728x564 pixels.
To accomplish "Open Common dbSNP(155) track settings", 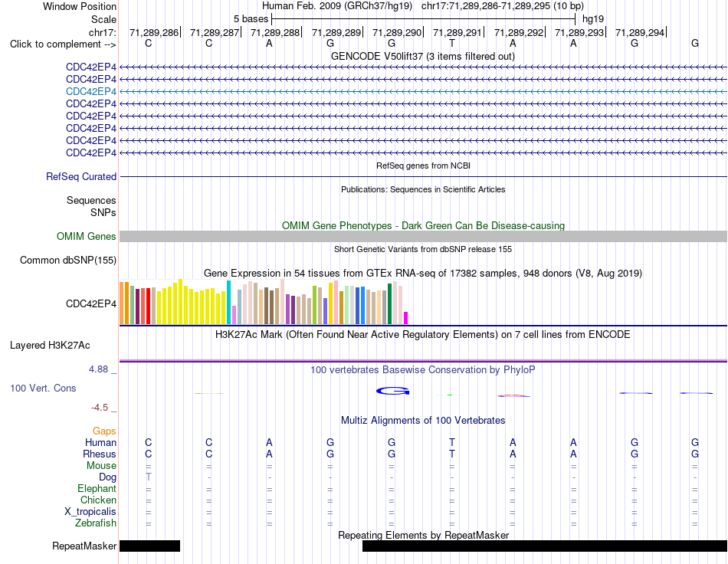I will (68, 260).
